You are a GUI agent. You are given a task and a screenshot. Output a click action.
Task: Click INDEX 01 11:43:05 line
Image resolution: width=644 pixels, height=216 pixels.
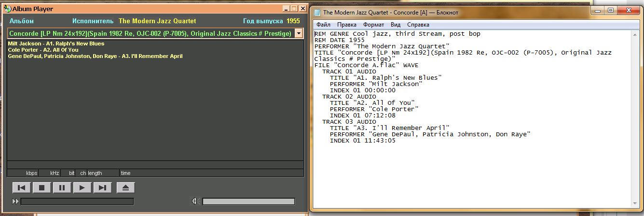coord(363,141)
